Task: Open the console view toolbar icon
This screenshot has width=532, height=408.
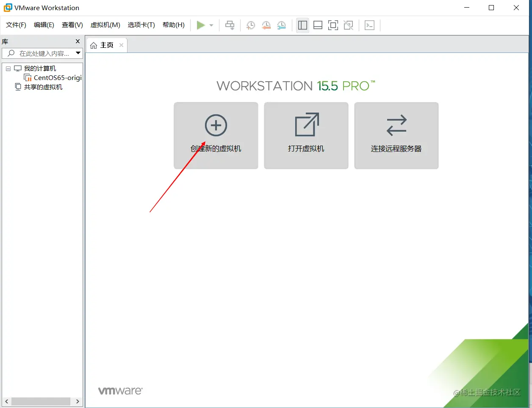Action: 370,25
